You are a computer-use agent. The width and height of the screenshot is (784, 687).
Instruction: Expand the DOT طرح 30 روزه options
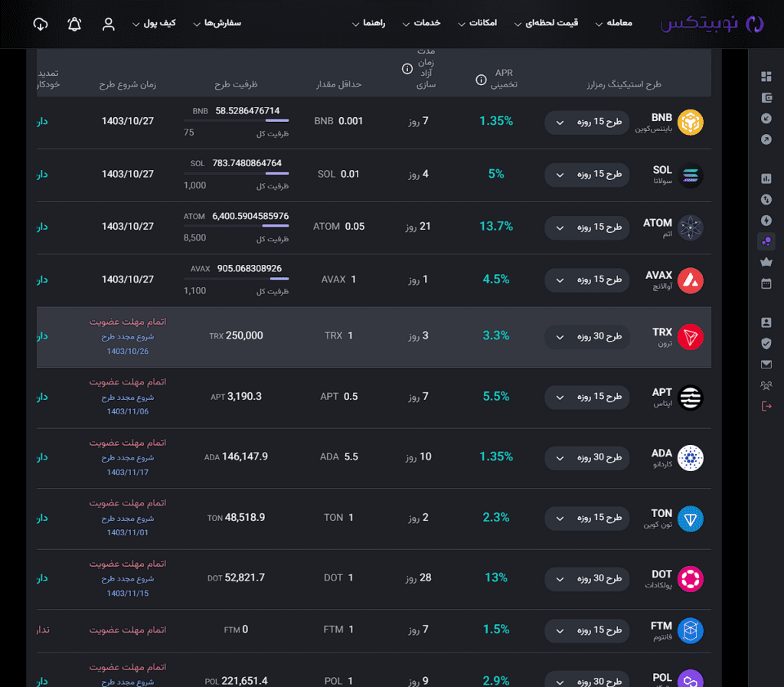(586, 579)
